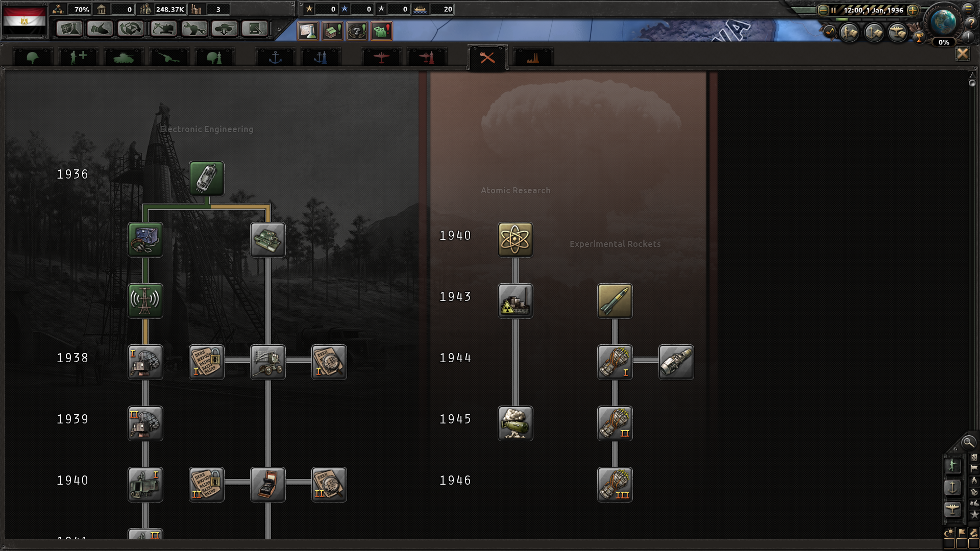Viewport: 980px width, 551px height.
Task: Increase game speed with plus button
Action: pyautogui.click(x=913, y=10)
